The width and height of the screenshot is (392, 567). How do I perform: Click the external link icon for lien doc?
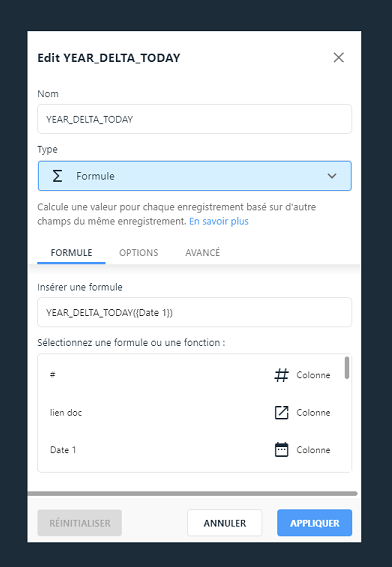coord(281,413)
